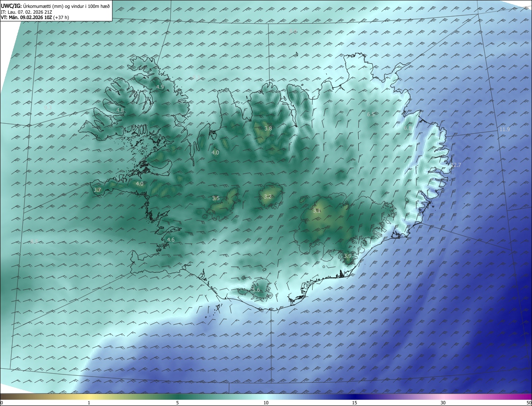Select the 6.5 value label
This screenshot has height=406, width=532.
[371, 114]
